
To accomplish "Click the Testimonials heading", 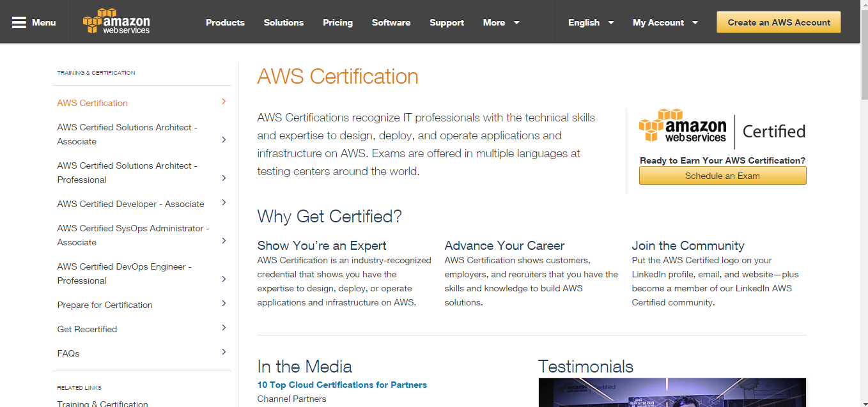I will 585,366.
